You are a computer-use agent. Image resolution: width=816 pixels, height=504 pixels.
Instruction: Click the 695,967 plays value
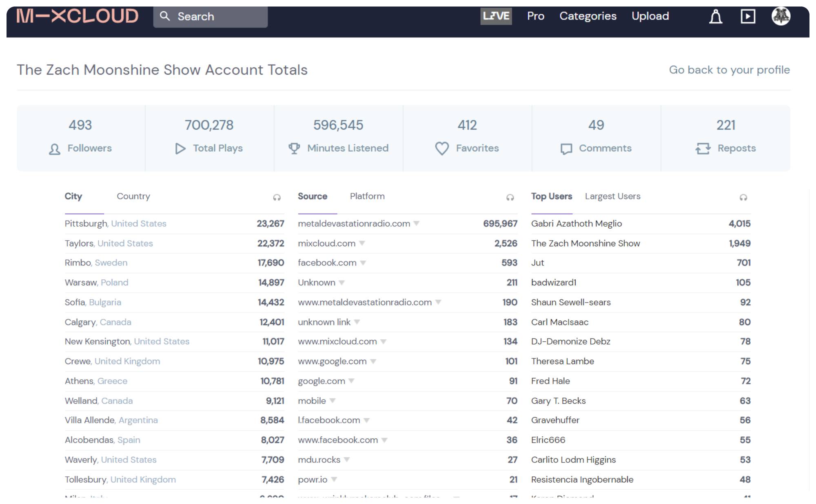pyautogui.click(x=500, y=223)
